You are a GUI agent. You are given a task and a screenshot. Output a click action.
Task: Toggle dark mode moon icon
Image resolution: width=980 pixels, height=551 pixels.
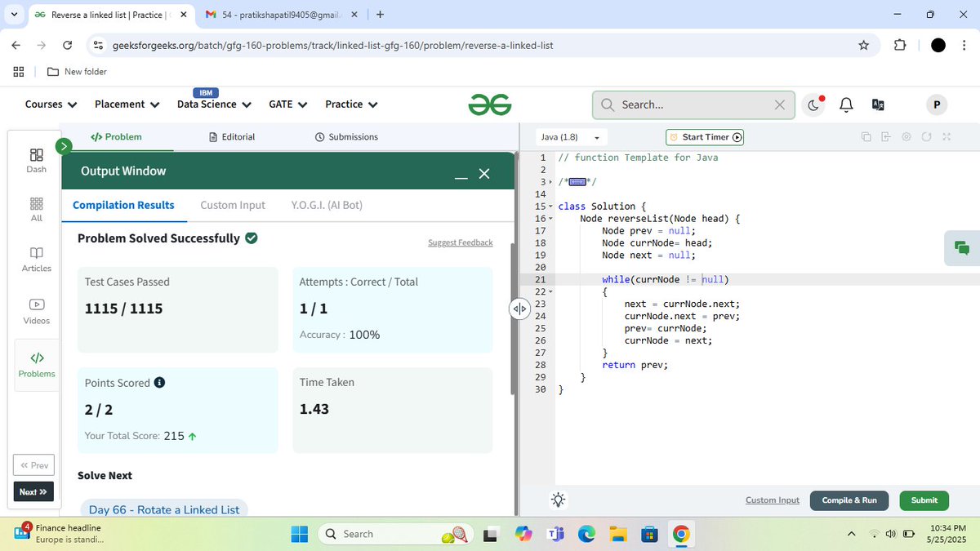click(813, 104)
